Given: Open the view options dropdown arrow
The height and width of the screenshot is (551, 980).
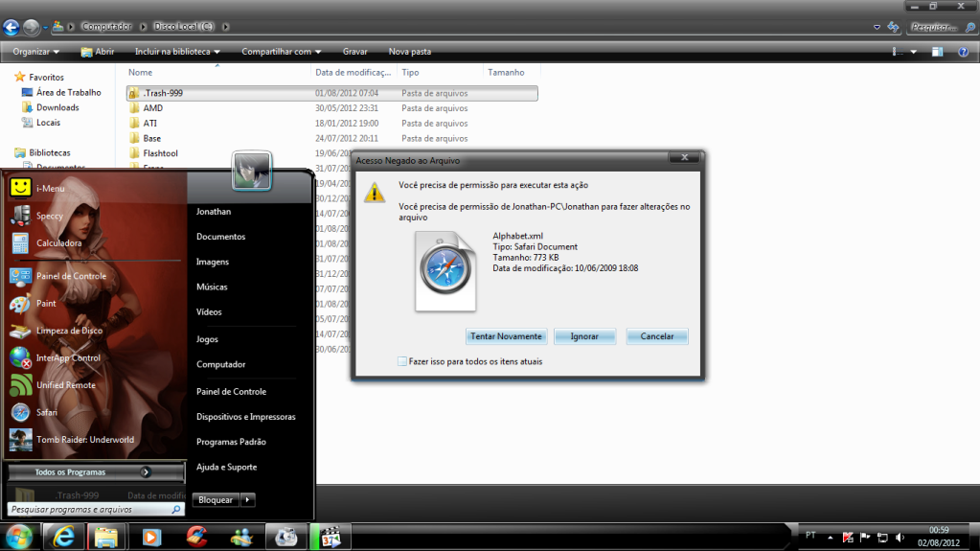Looking at the screenshot, I should point(913,52).
